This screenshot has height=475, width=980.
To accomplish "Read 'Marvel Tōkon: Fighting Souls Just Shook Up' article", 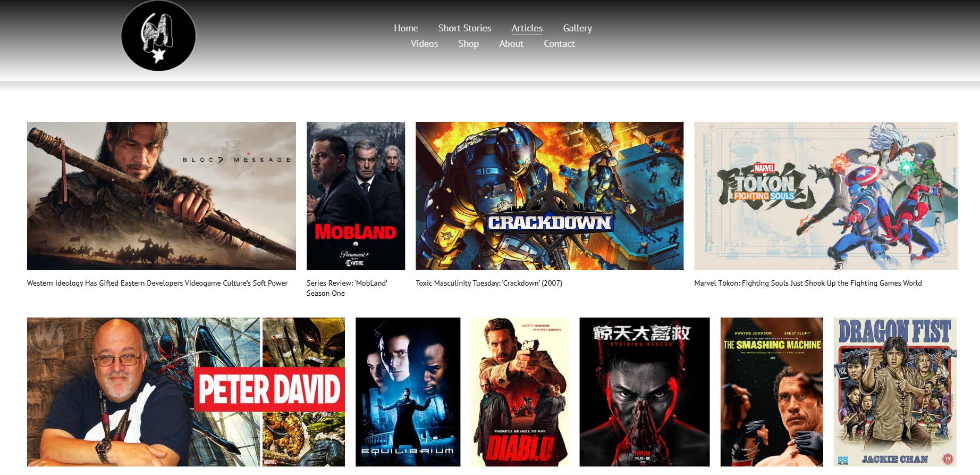I will (x=808, y=283).
